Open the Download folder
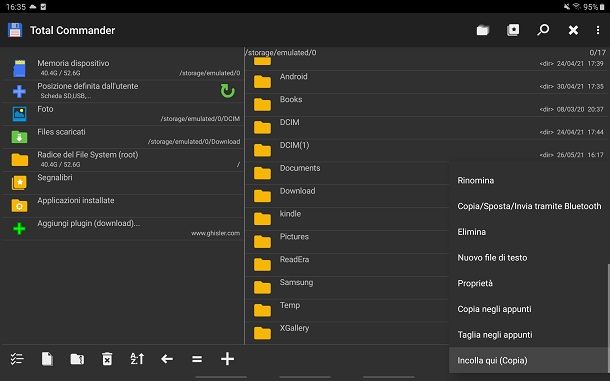This screenshot has width=610, height=381. (347, 196)
